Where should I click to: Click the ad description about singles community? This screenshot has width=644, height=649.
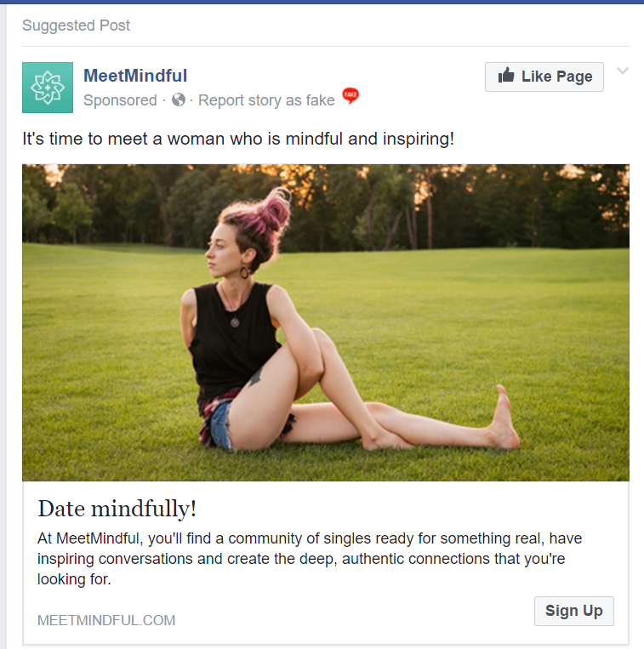click(310, 559)
